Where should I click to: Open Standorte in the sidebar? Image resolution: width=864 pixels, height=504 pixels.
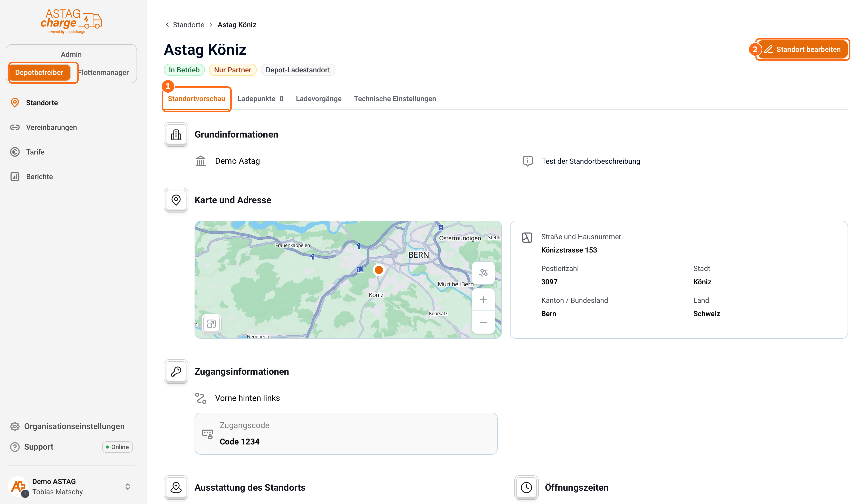tap(42, 102)
